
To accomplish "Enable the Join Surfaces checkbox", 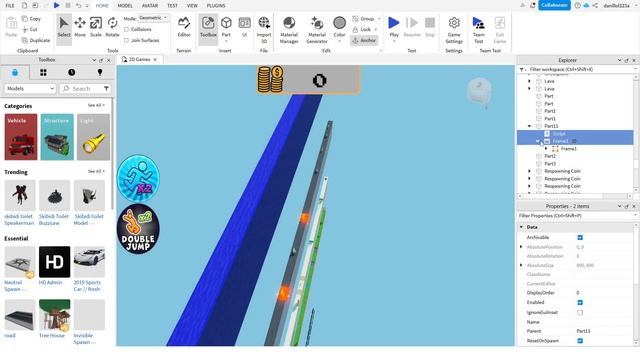I will point(127,40).
